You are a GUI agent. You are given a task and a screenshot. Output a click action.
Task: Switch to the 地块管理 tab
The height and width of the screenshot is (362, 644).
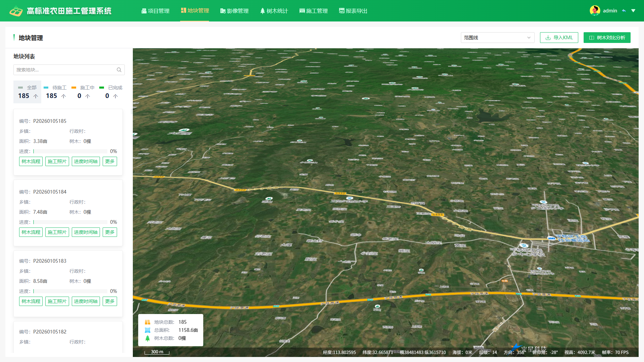(195, 11)
